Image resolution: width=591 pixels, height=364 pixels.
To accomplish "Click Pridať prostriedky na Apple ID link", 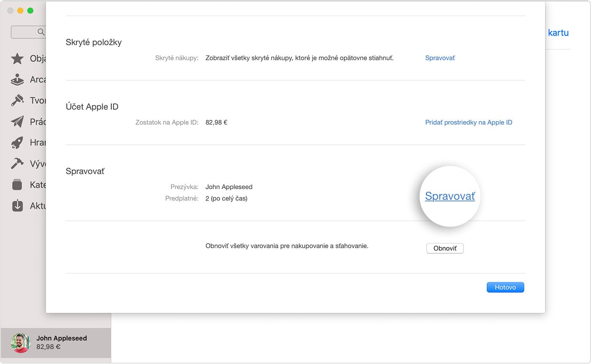I will pos(469,122).
